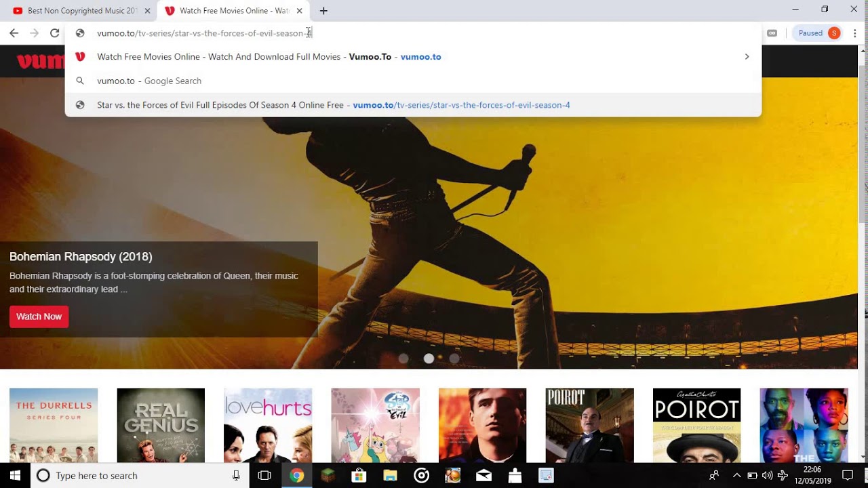Open the Windows Start menu
Viewport: 868px width, 488px height.
[x=15, y=476]
